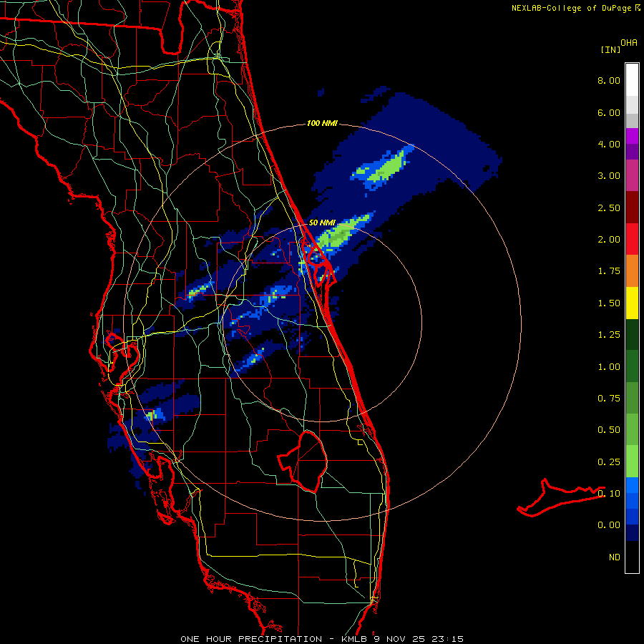Click the 1.75 legend value
Screen dimensions: 644x644
click(x=609, y=271)
